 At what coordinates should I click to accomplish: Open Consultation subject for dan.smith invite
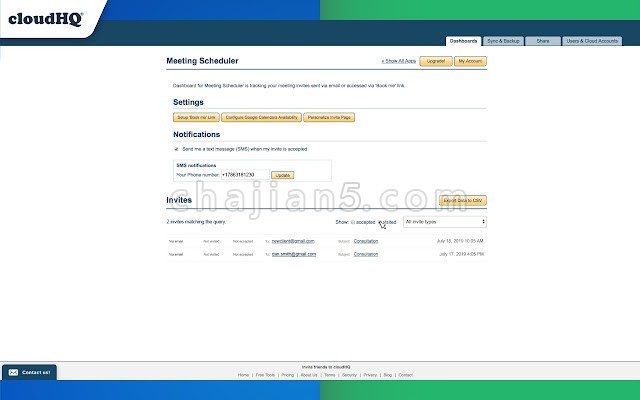point(366,254)
